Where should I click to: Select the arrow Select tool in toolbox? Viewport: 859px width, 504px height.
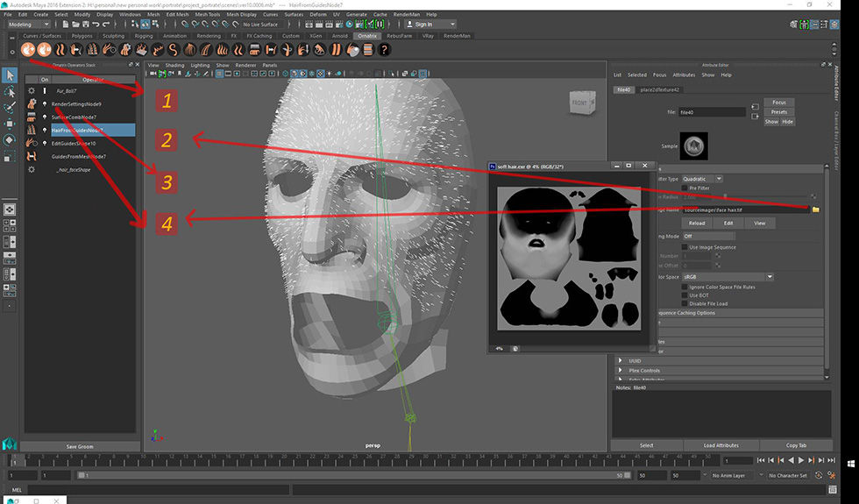(x=10, y=75)
